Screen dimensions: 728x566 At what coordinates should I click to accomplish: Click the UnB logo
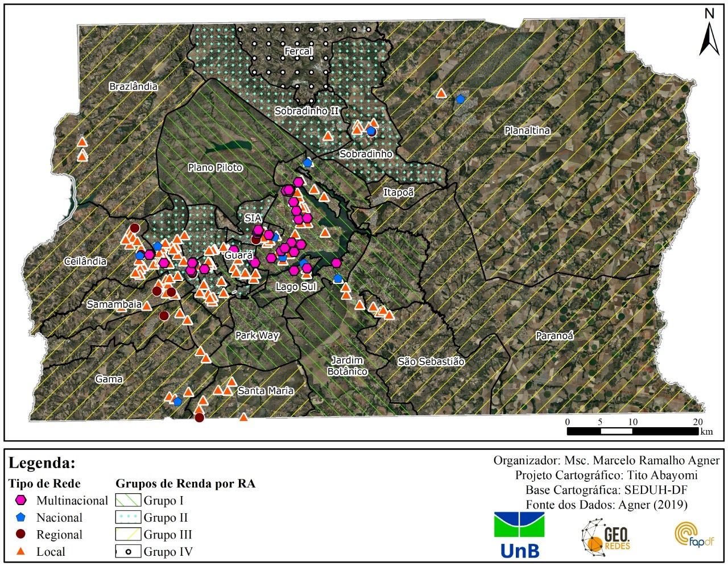click(519, 535)
